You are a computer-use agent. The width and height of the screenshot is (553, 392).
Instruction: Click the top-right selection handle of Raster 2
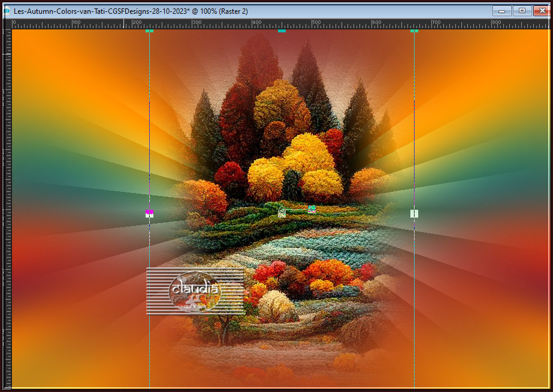pyautogui.click(x=414, y=31)
